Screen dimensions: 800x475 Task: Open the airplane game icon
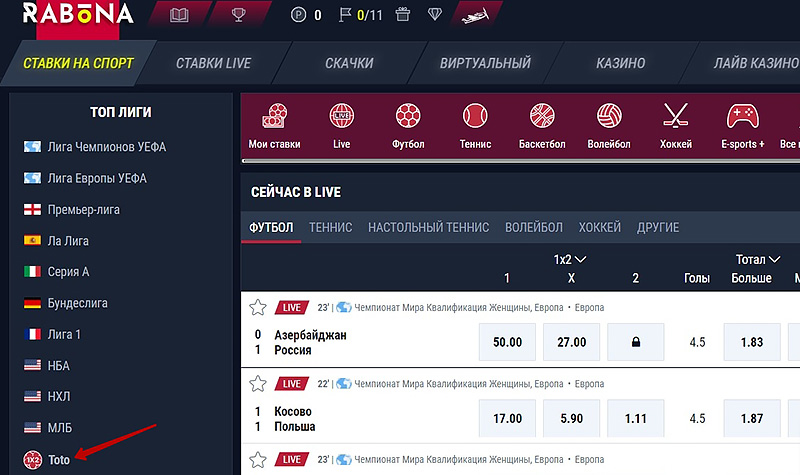point(475,15)
